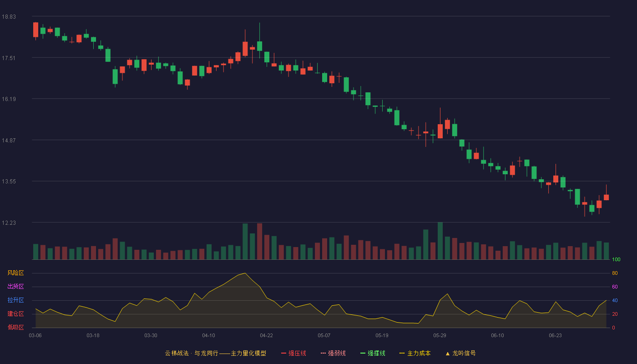Toggle the 强压线 legend series

pos(293,353)
